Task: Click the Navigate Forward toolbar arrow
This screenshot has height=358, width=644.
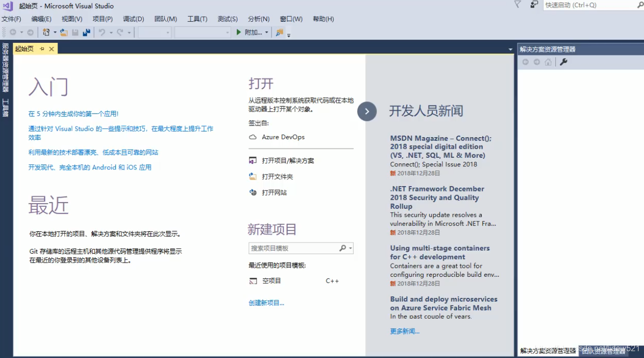Action: click(30, 32)
